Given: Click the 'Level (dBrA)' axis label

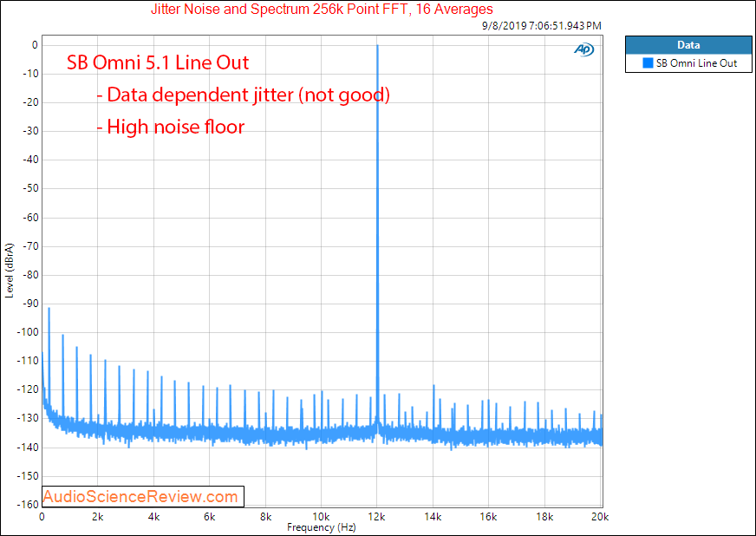Looking at the screenshot, I should (x=10, y=271).
